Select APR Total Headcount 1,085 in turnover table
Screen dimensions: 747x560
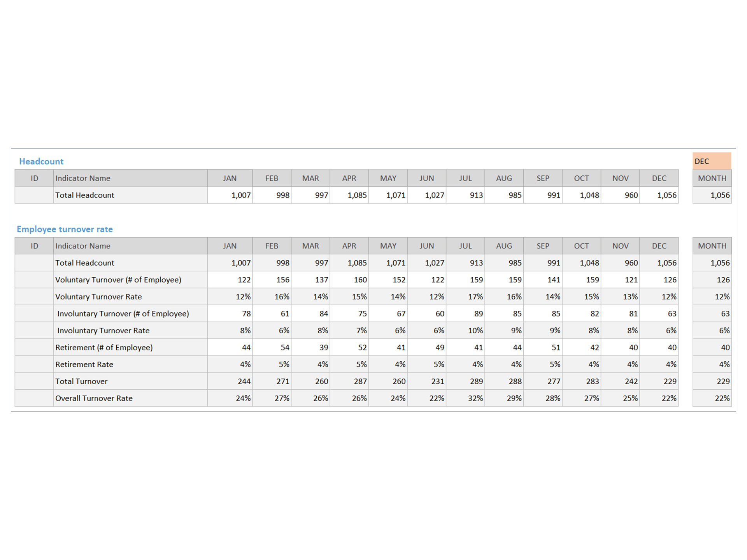[x=349, y=262]
